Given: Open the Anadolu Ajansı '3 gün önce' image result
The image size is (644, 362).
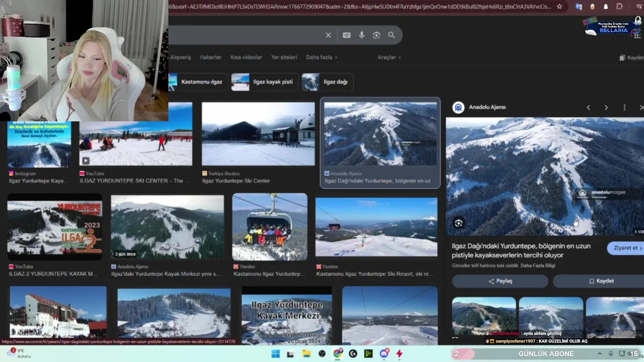Looking at the screenshot, I should 168,227.
